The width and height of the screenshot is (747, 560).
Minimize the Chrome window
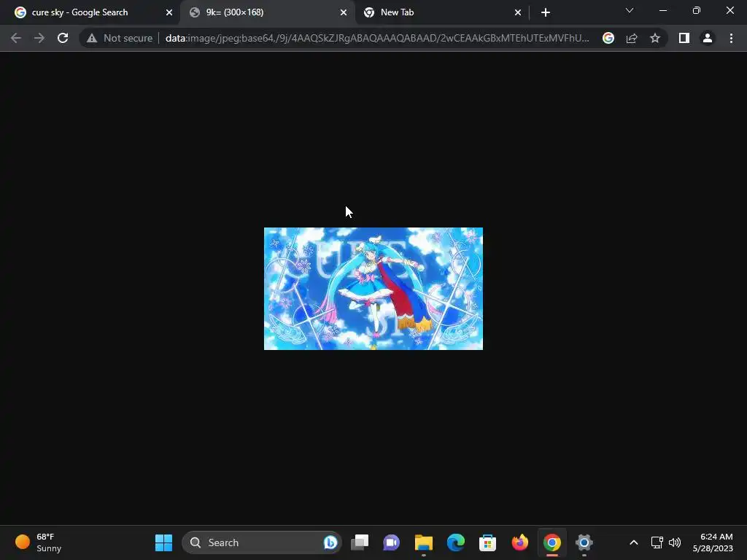point(663,10)
